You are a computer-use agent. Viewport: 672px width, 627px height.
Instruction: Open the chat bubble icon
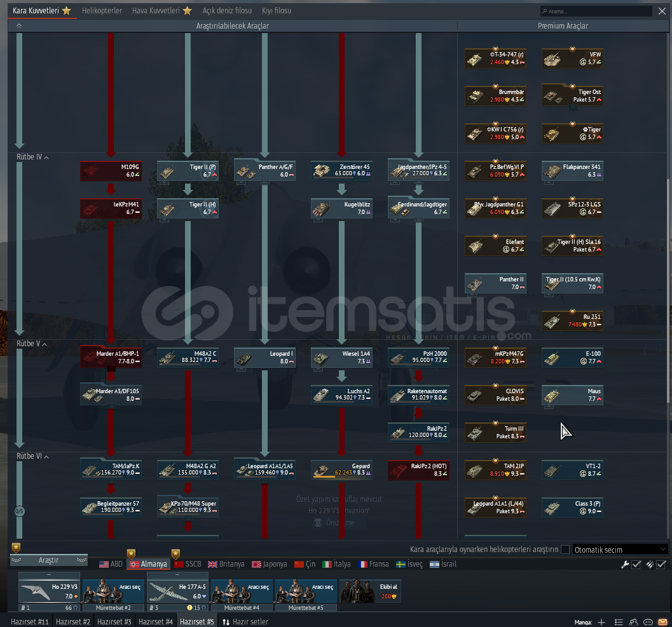pos(648,622)
